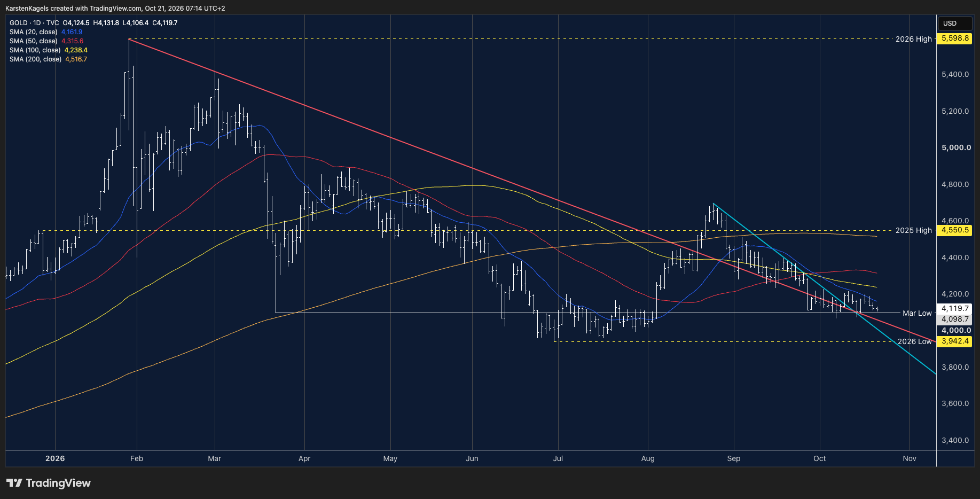Click the Mar Low price tag 4,098.7
This screenshot has height=499, width=980.
click(x=955, y=319)
